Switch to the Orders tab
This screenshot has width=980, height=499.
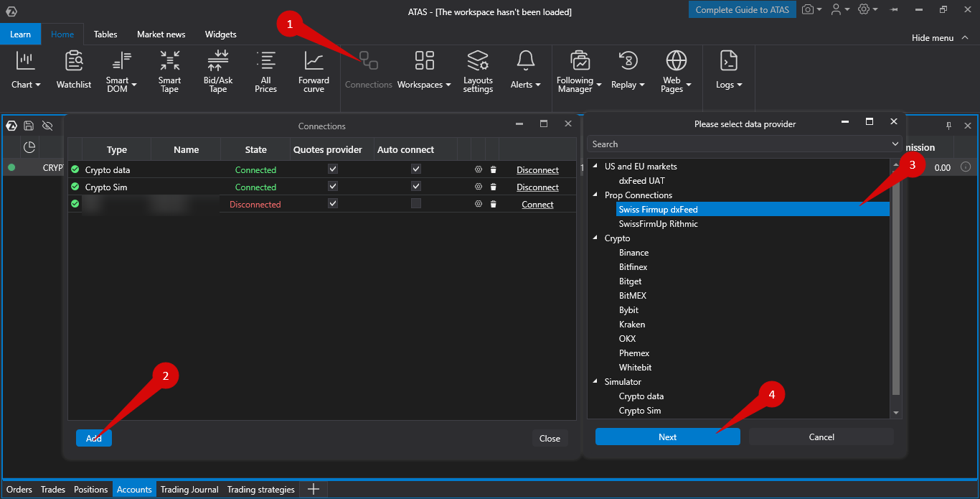[x=19, y=490]
